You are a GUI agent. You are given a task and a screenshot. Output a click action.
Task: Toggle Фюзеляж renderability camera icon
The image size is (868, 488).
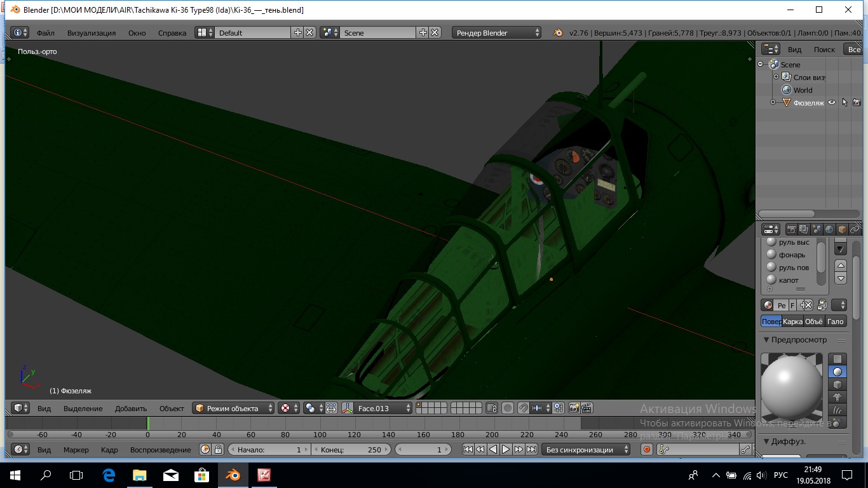[x=857, y=102]
